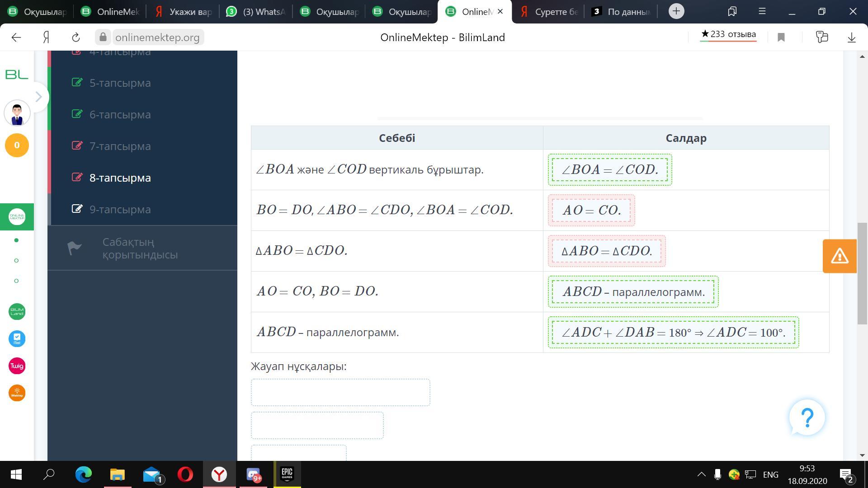Click Сабақтың қорытындысы lesson summary link

(x=140, y=249)
